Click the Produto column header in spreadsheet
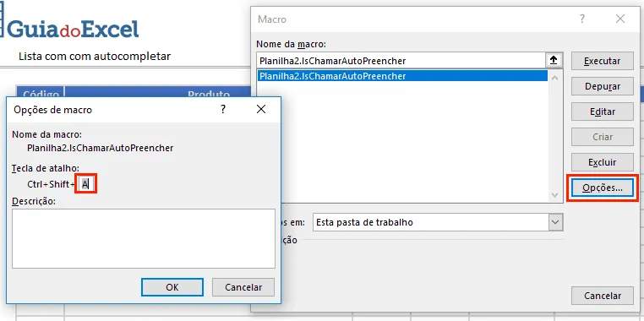 coord(209,93)
